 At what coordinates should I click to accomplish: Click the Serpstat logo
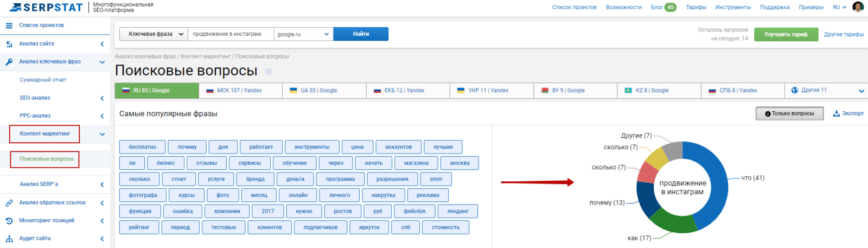click(45, 8)
